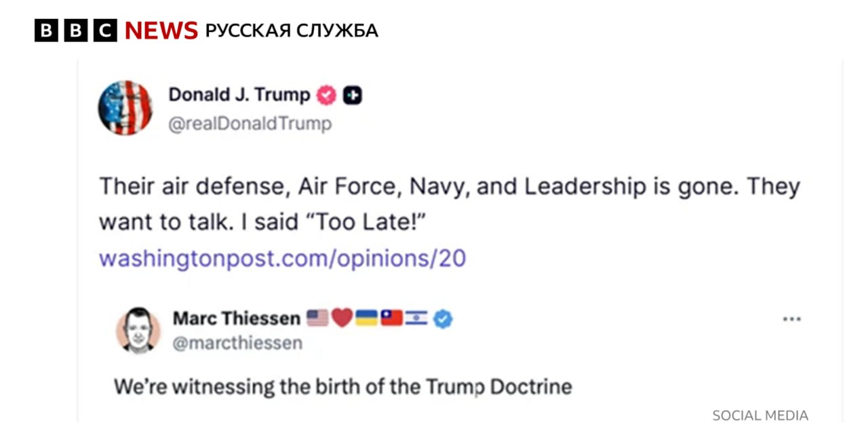Open the @marcthiessen handle
The width and height of the screenshot is (868, 446).
tap(237, 343)
